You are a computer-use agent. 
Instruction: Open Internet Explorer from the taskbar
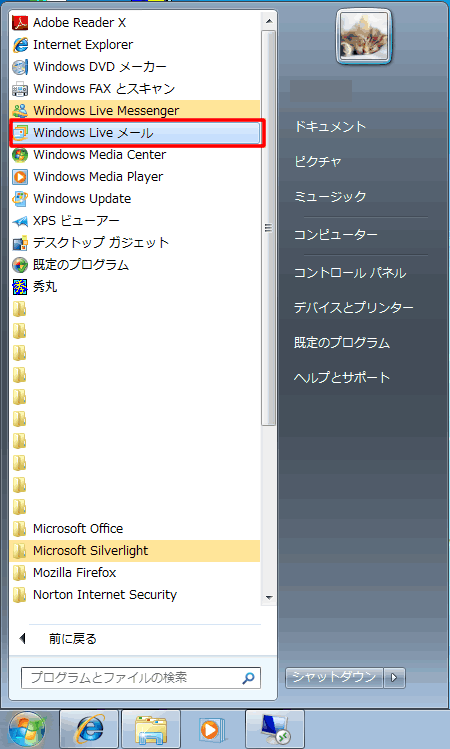(89, 729)
